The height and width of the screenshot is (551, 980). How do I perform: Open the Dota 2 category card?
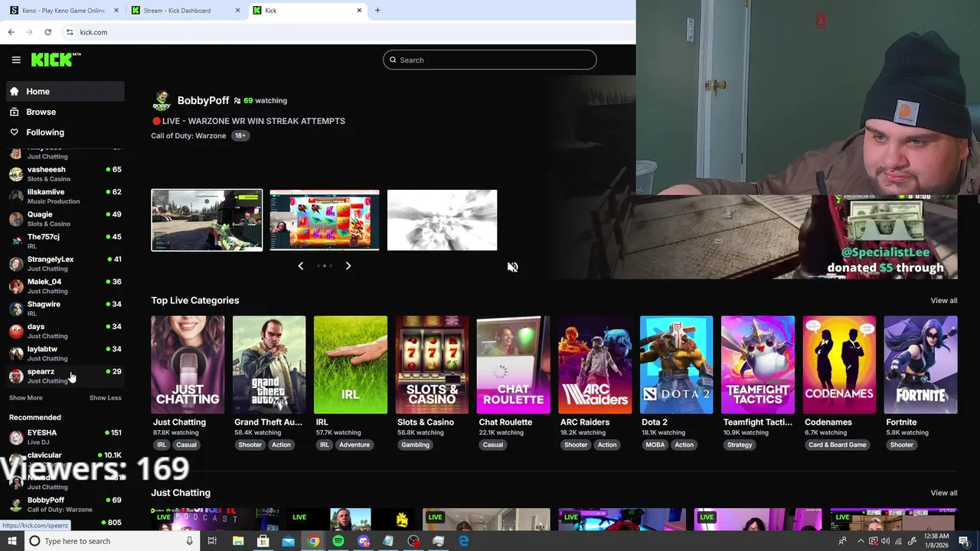(x=676, y=364)
